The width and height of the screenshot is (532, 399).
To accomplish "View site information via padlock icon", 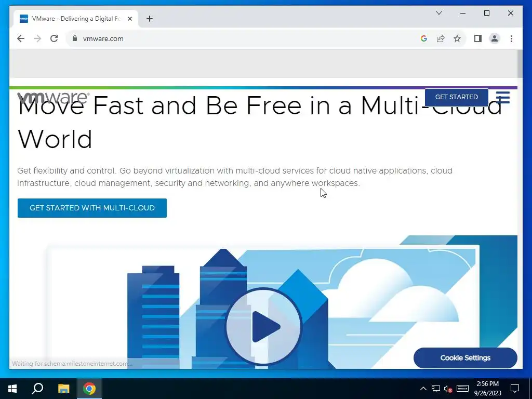I will 75,38.
